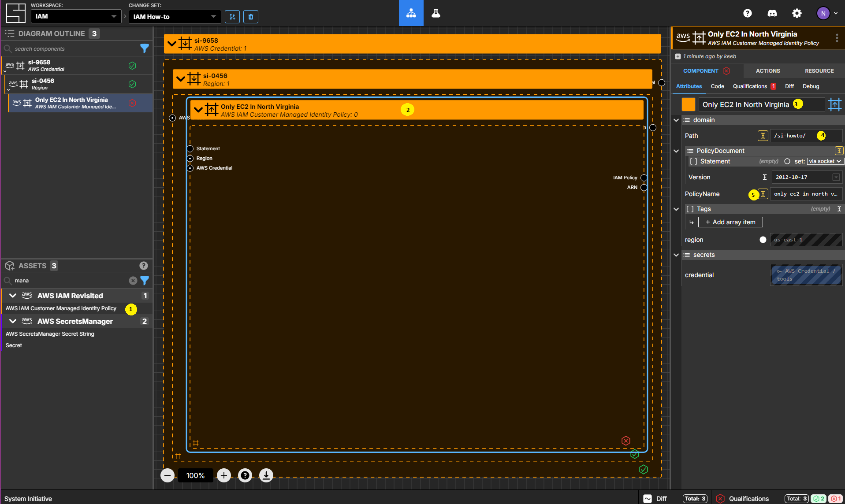Switch to the lab beaker customize view

[436, 13]
